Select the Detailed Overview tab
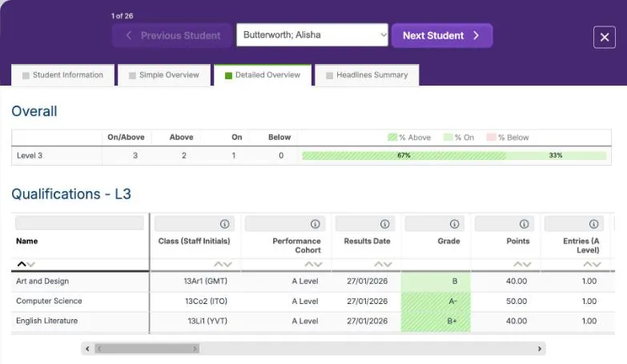The height and width of the screenshot is (364, 627). [263, 75]
